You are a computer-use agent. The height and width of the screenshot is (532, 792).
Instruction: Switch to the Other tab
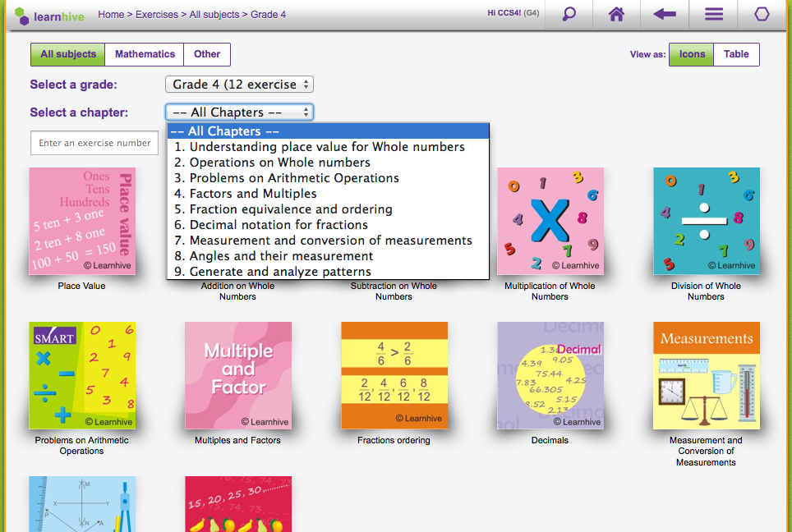(x=207, y=54)
